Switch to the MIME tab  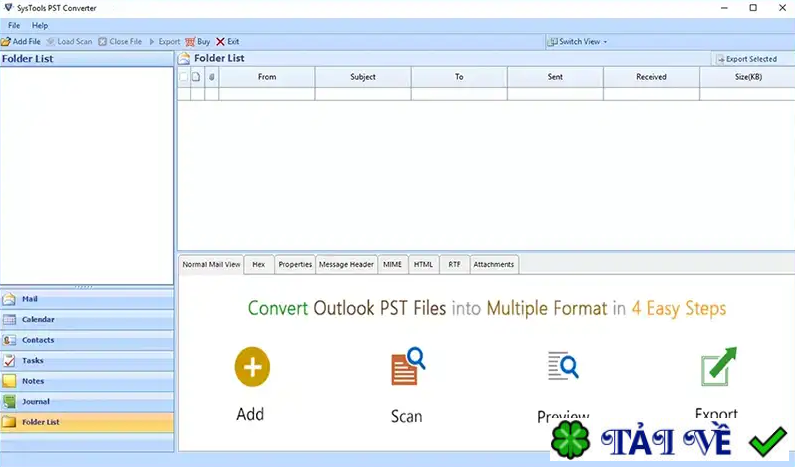[x=392, y=265]
